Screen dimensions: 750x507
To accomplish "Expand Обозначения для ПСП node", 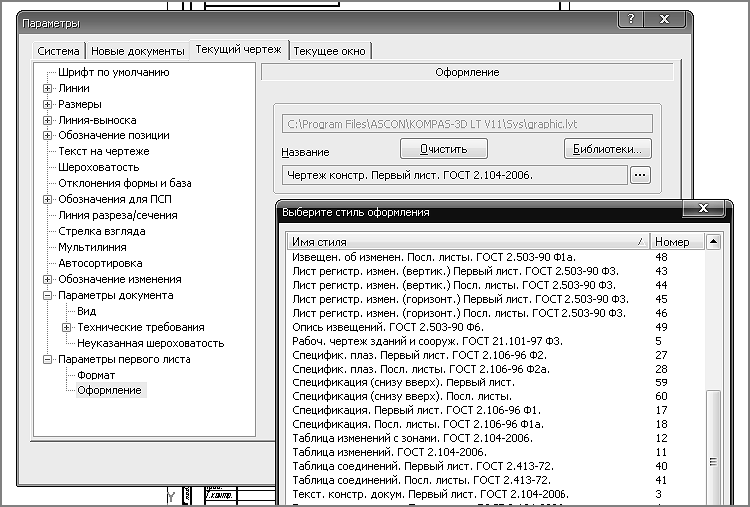I will [x=47, y=199].
